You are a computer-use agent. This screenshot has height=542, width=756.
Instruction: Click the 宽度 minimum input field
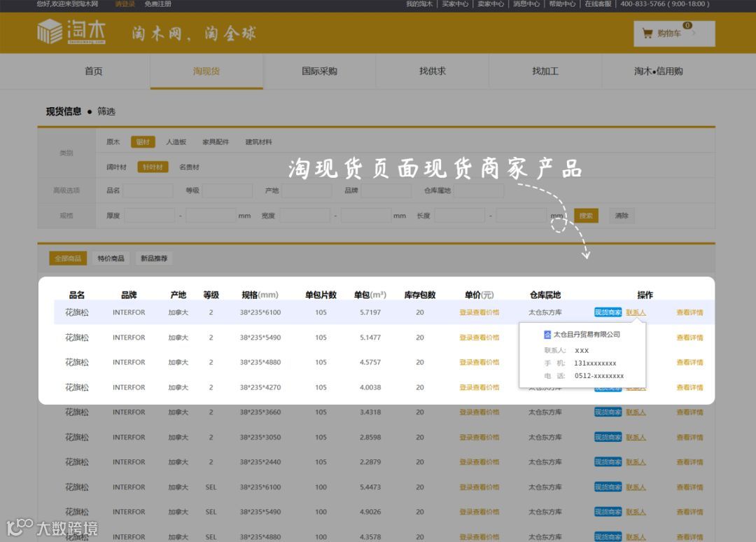point(304,215)
